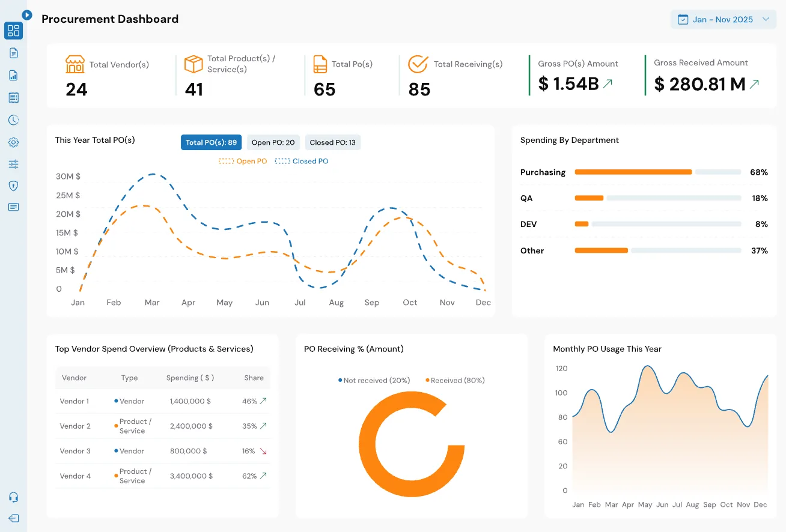Select the Total PO(s): 89 tab
The image size is (786, 532).
click(x=212, y=142)
